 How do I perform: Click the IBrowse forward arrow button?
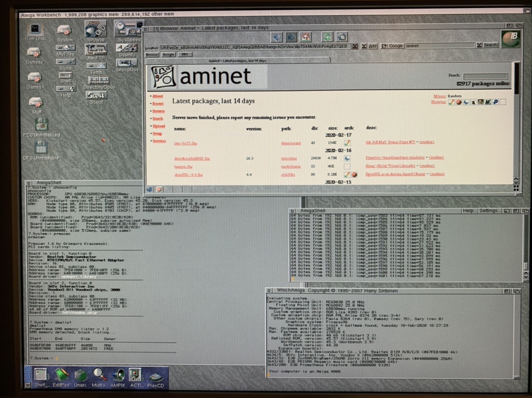click(291, 37)
